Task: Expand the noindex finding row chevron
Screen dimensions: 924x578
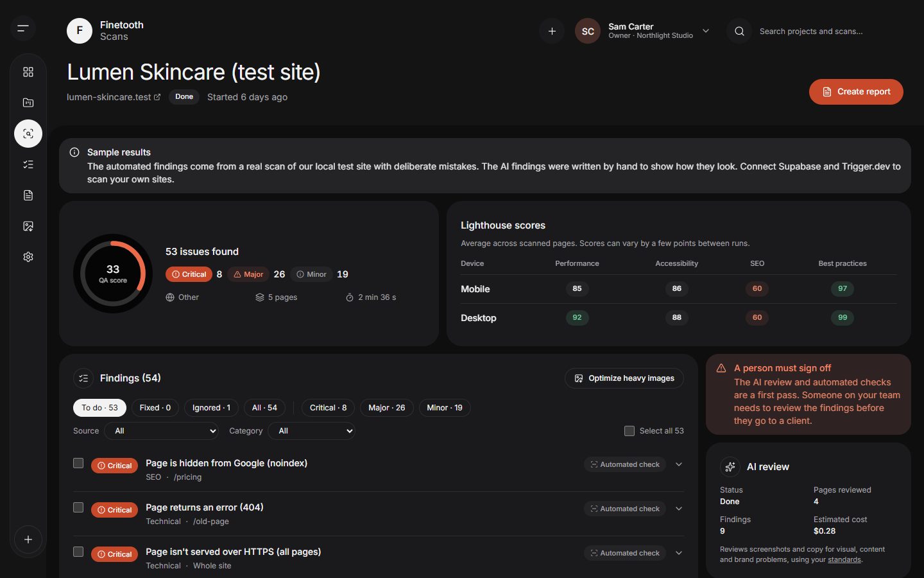Action: 679,464
